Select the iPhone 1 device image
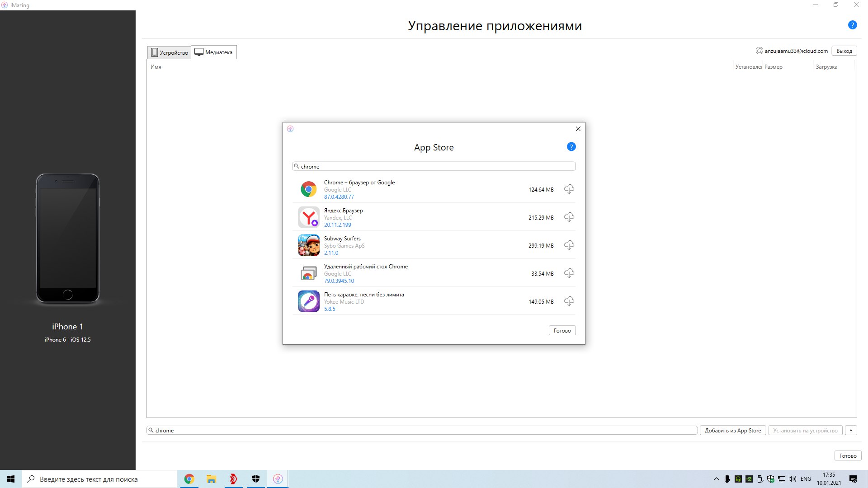Screen dimensions: 868x488 click(68, 238)
